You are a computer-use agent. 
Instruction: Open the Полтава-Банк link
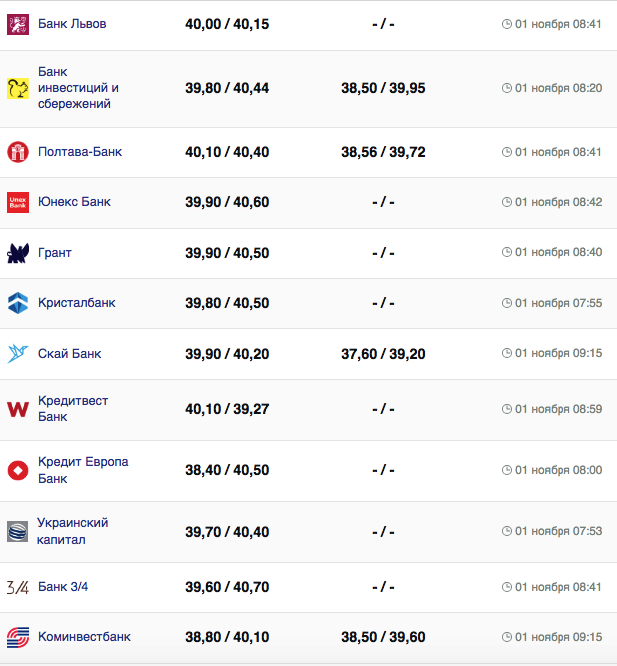click(79, 152)
